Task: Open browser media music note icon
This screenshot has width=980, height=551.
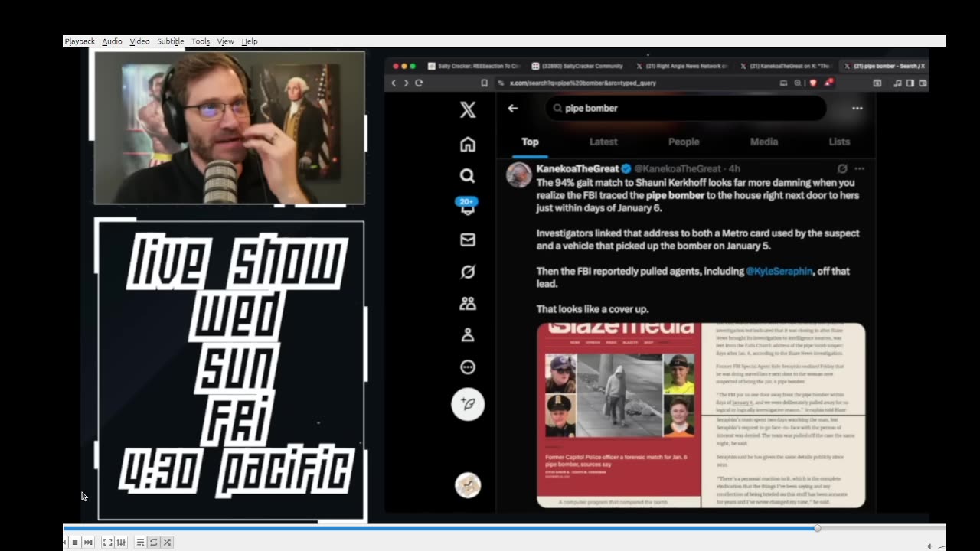Action: pyautogui.click(x=897, y=83)
